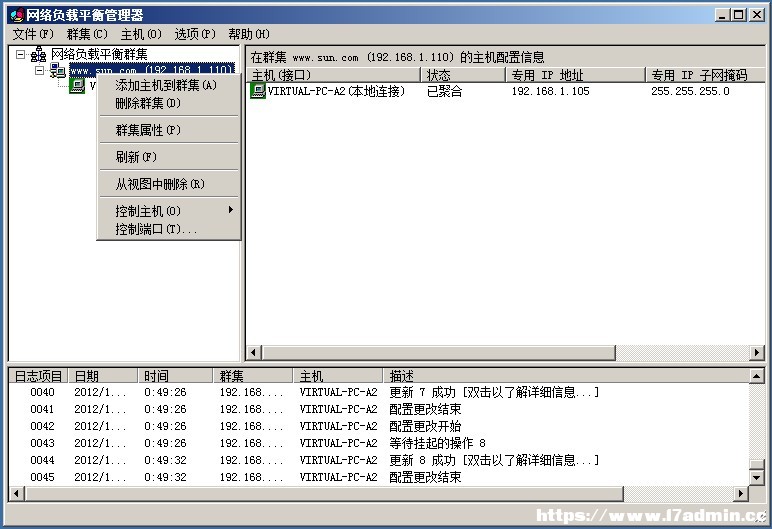The image size is (772, 529).
Task: Choose 刷新(F) from context menu
Action: pos(168,157)
